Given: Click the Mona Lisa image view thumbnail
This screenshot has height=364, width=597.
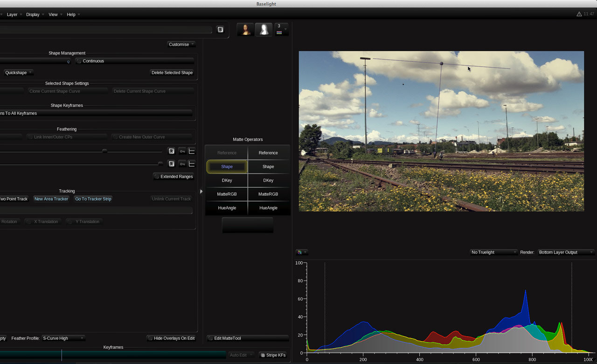Looking at the screenshot, I should point(245,29).
